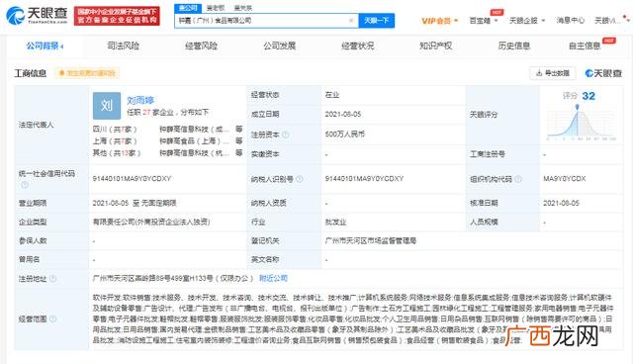Open the 天眼查 logo homepage link

(x=37, y=16)
